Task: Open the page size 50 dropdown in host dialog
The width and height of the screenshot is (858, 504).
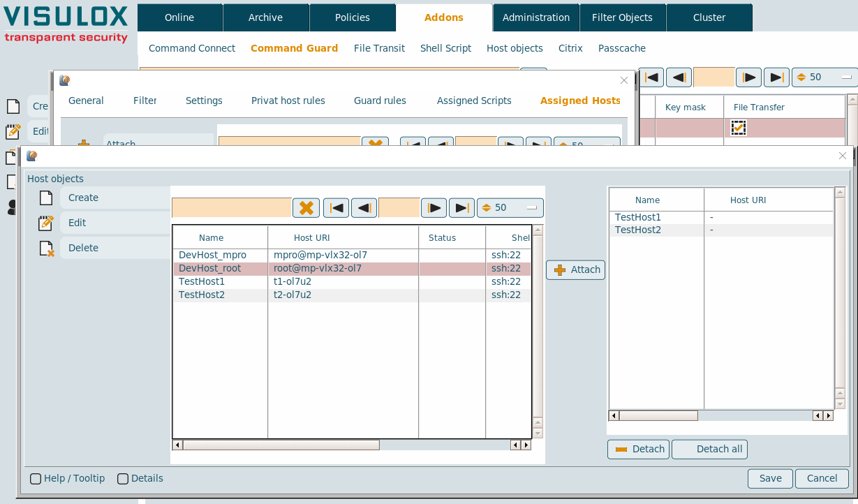Action: [x=510, y=208]
